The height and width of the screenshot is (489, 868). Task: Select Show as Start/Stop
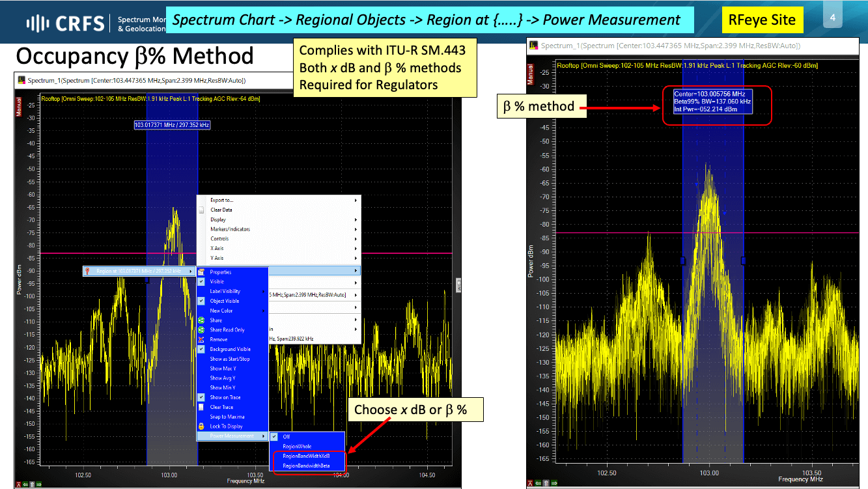(x=232, y=359)
